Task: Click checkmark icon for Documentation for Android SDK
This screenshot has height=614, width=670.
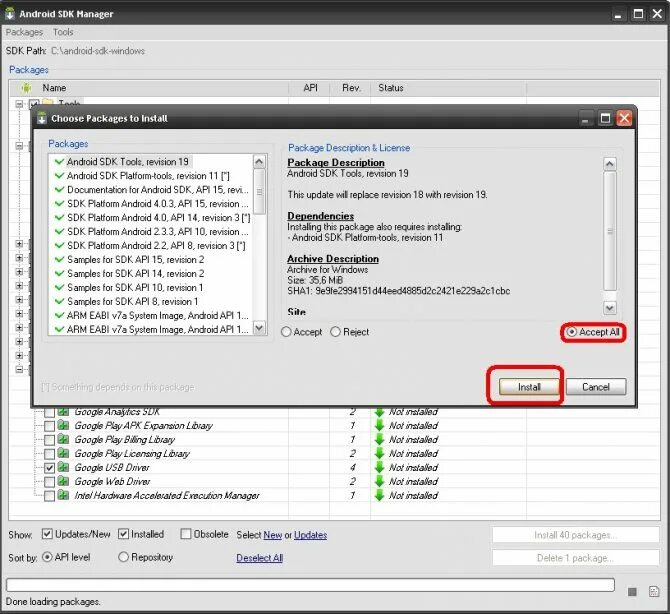Action: pos(59,189)
